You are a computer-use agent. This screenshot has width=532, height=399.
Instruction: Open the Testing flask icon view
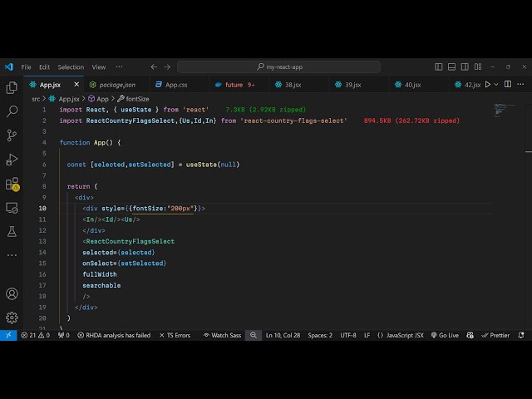12,231
